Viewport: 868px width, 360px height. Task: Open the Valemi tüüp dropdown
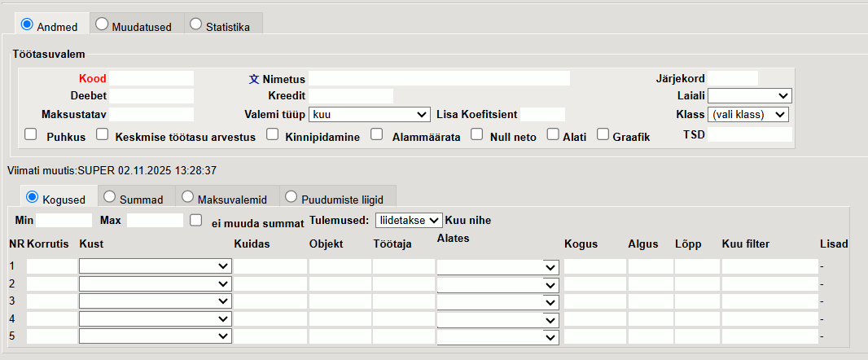[x=370, y=114]
